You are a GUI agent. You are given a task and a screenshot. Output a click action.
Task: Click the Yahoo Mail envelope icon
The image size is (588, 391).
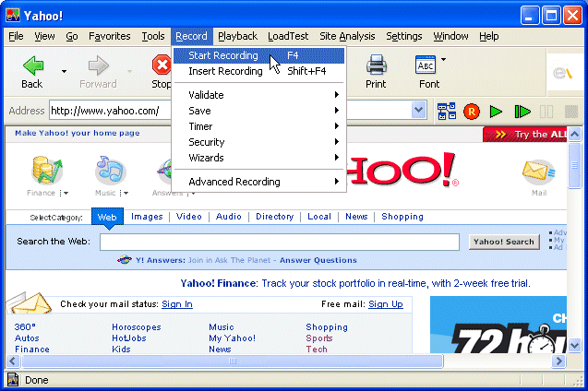point(539,172)
